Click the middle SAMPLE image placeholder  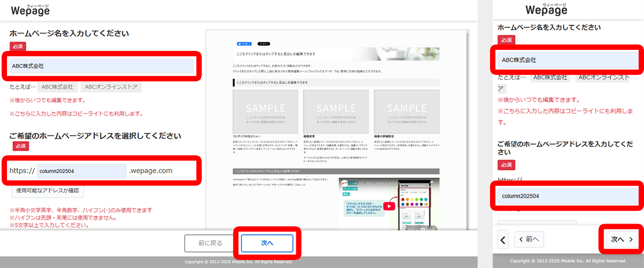[336, 110]
